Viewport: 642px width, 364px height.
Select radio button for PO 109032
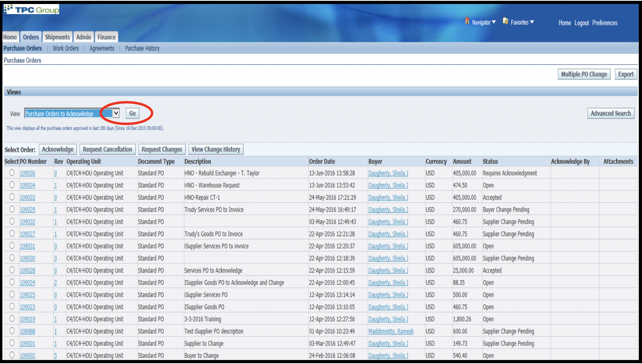(x=12, y=221)
